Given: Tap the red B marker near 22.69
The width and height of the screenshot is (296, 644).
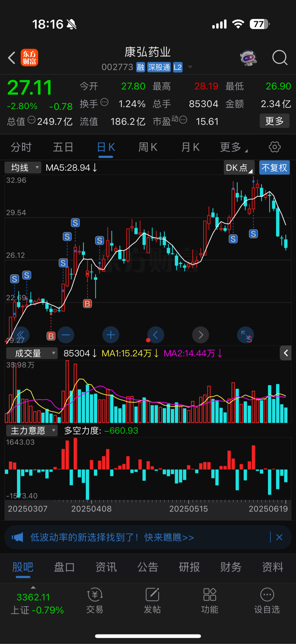Looking at the screenshot, I should tap(87, 304).
